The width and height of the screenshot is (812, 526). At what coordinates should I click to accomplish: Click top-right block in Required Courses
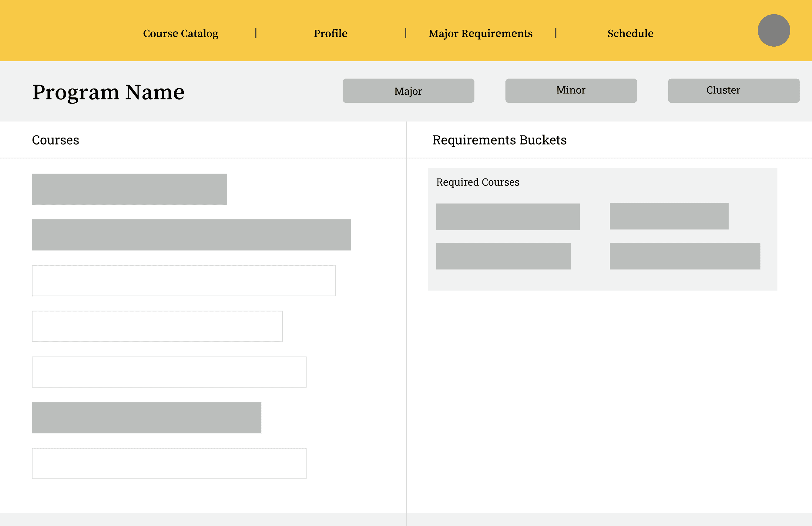[669, 216]
